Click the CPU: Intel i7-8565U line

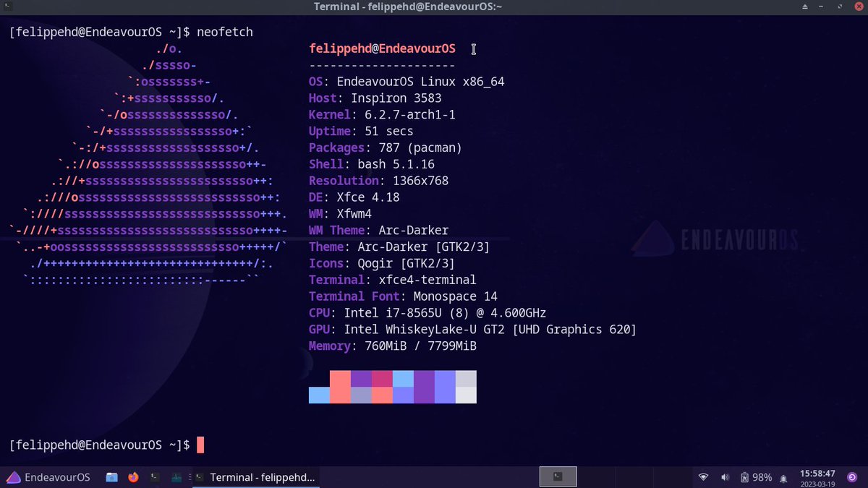tap(427, 313)
